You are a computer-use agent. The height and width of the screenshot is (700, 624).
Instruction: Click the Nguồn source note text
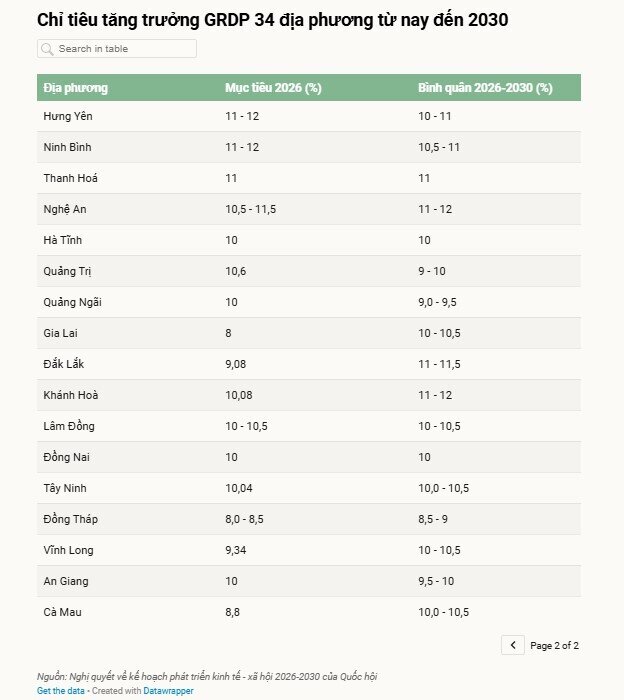207,677
